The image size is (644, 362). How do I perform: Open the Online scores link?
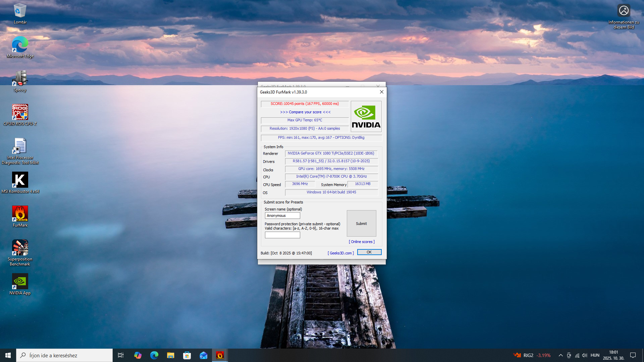click(362, 242)
